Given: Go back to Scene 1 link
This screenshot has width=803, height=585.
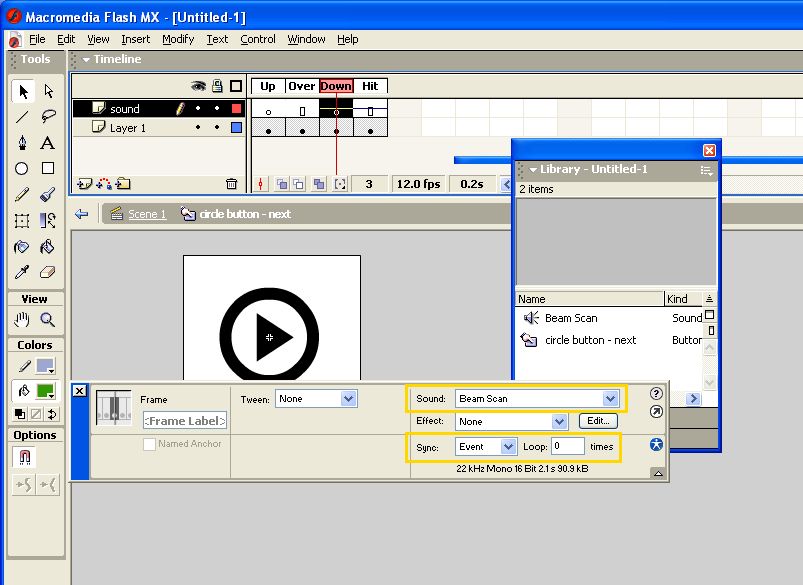Looking at the screenshot, I should 147,214.
